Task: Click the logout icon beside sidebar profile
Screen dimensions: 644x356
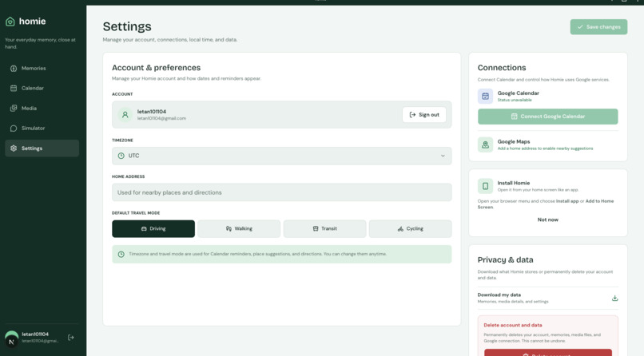Action: [70, 338]
